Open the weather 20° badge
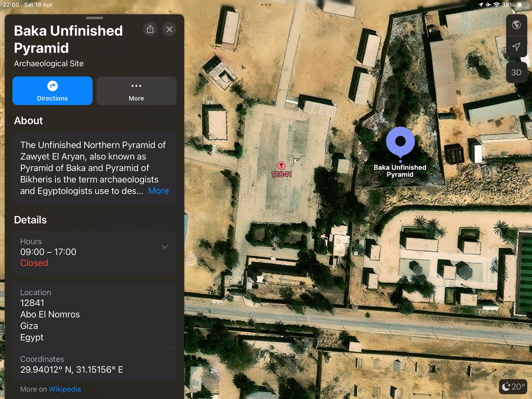Image resolution: width=532 pixels, height=399 pixels. [x=513, y=387]
